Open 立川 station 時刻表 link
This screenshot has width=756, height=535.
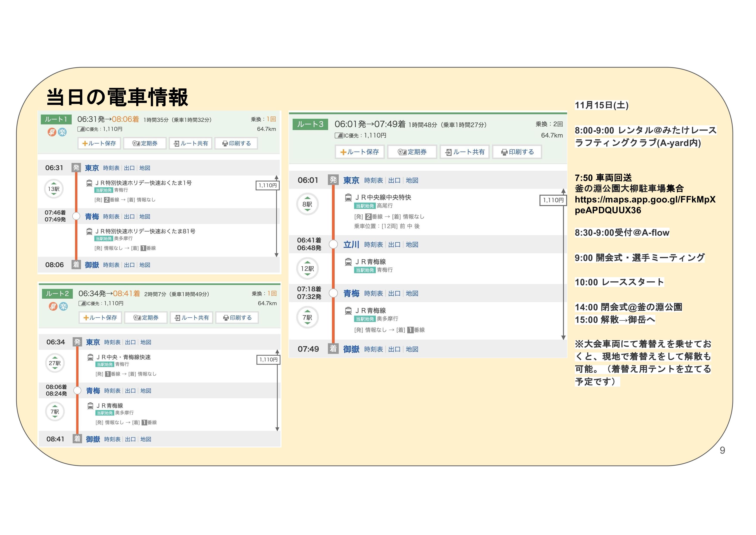click(373, 245)
